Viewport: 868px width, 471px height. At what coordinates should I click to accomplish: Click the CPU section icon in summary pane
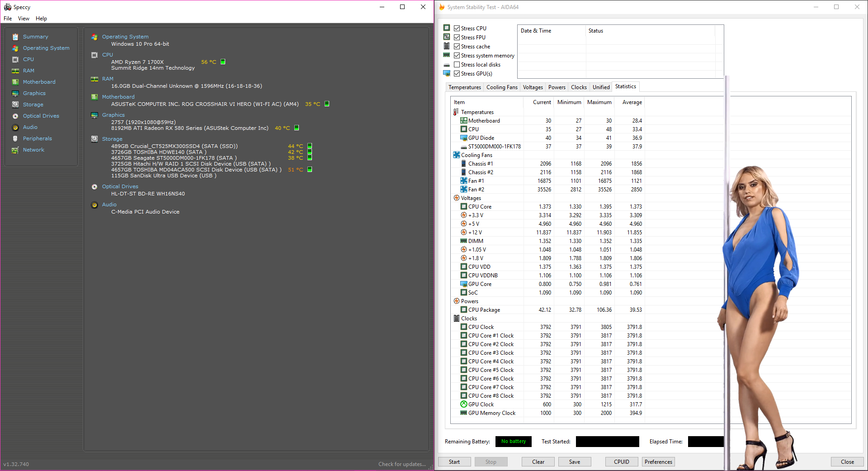coord(94,55)
